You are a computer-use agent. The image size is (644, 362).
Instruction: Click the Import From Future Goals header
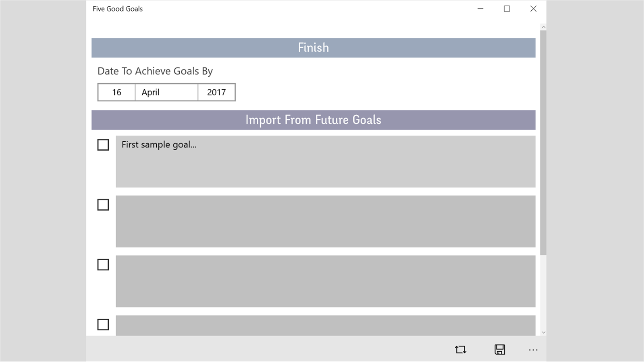[313, 120]
